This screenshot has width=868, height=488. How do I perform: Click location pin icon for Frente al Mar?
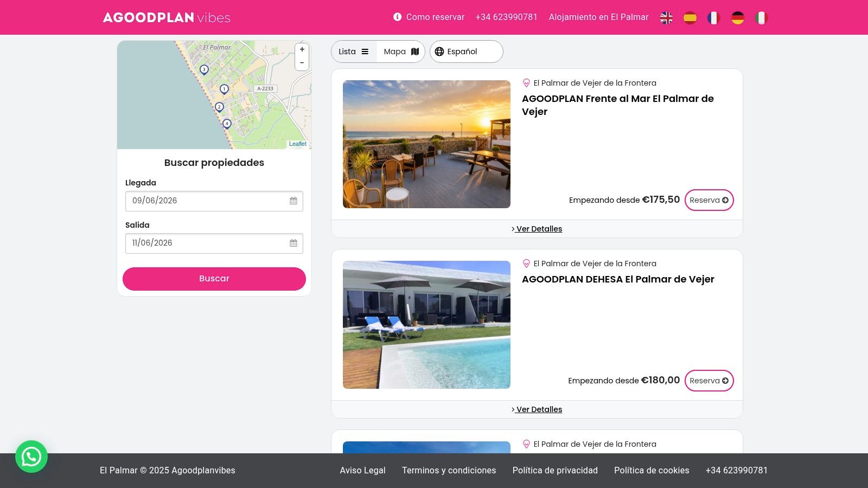526,83
